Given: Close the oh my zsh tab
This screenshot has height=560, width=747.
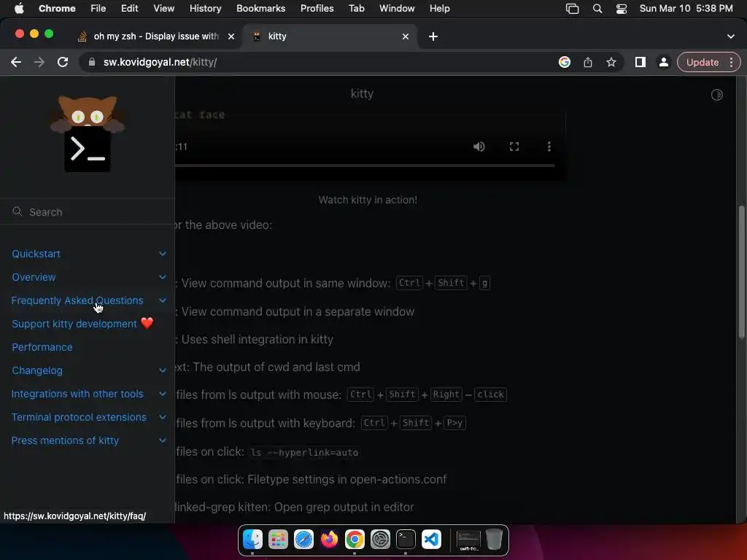Looking at the screenshot, I should 231,36.
